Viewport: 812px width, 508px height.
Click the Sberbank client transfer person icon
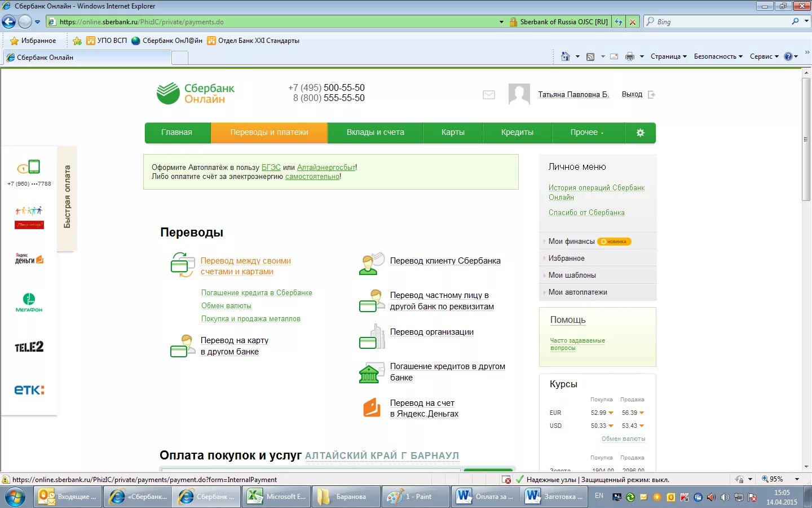pos(372,264)
